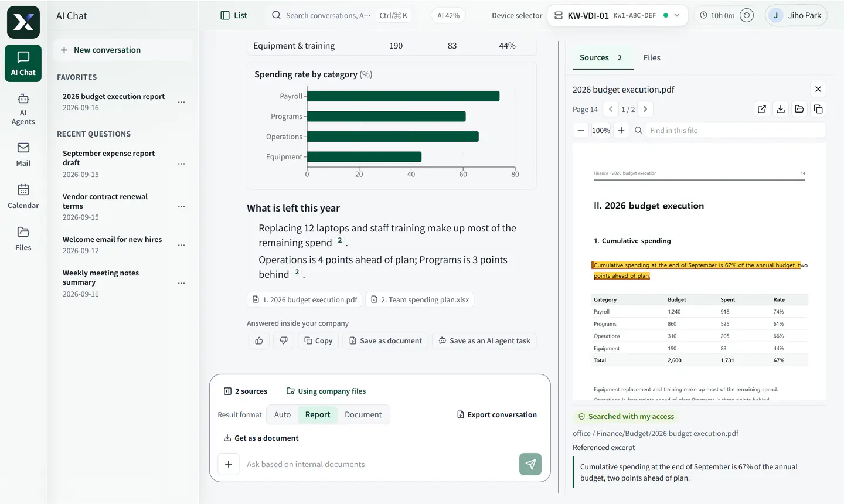Switch to the Files tab
Image resolution: width=844 pixels, height=504 pixels.
[652, 57]
